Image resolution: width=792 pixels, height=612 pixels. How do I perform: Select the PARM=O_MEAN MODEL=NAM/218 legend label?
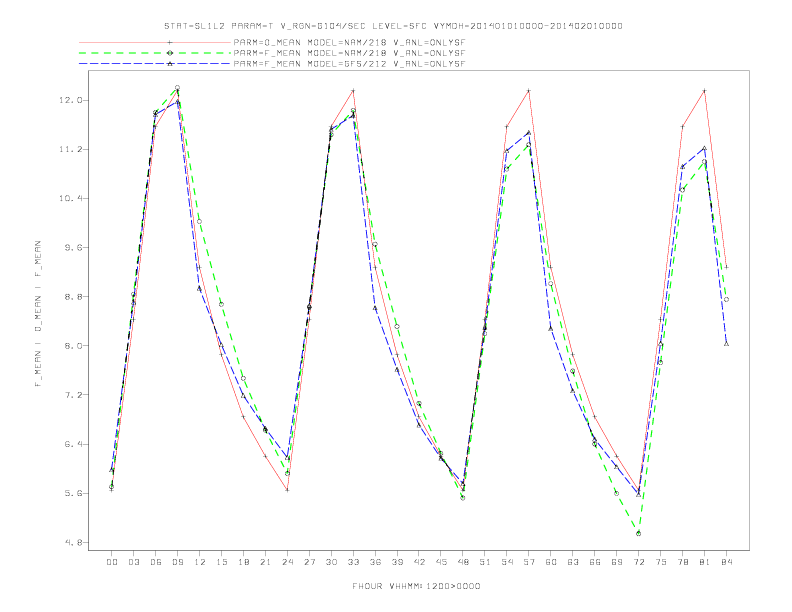coord(349,42)
